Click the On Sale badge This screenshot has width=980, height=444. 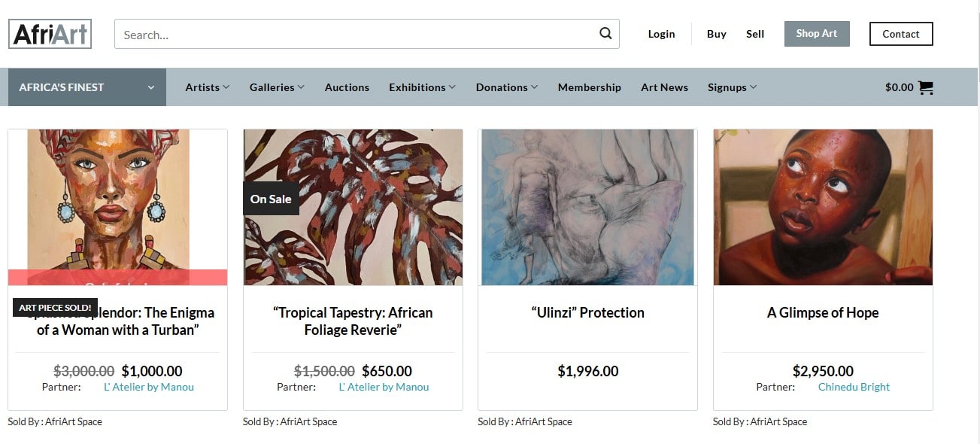(271, 199)
